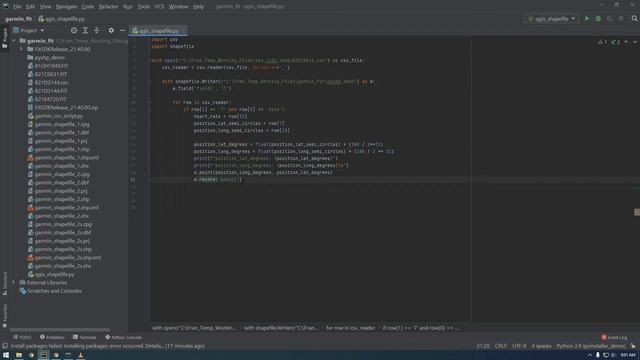Open Project panel settings gear
640x360 pixels.
coord(111,31)
